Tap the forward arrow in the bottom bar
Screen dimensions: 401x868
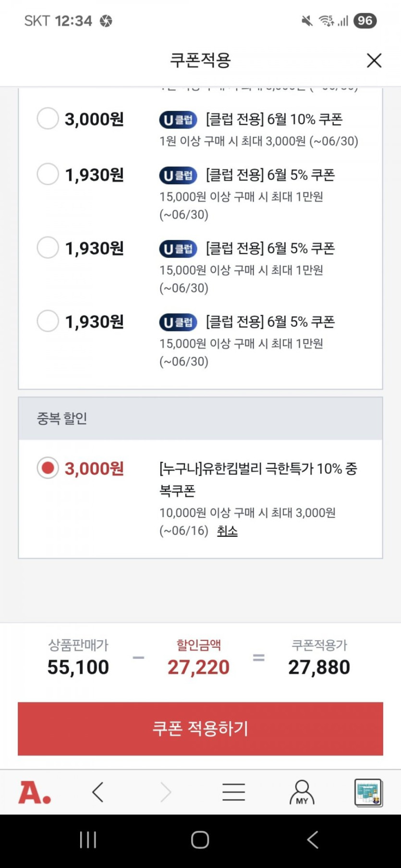coord(166,792)
